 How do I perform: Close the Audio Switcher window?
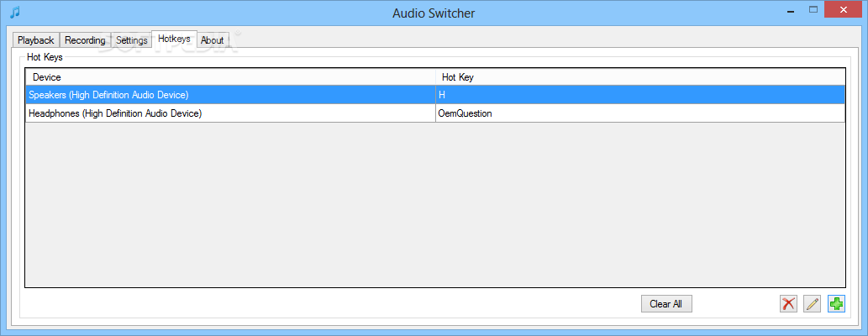coord(844,9)
